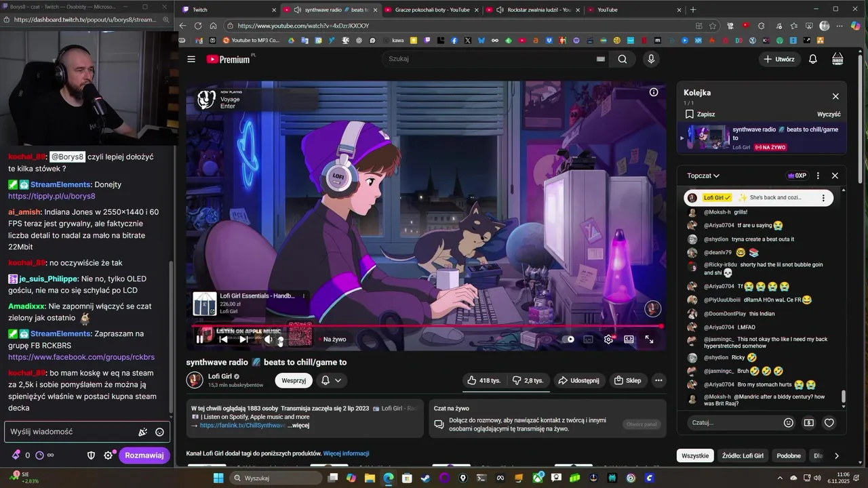Open Twitch chat emote picker smiley
Image resolution: width=868 pixels, height=488 pixels.
(x=159, y=432)
